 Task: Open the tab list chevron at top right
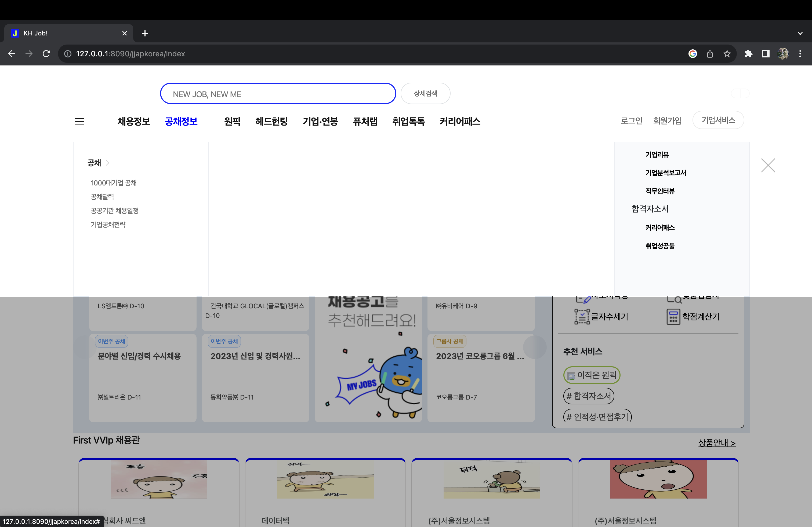pyautogui.click(x=800, y=33)
